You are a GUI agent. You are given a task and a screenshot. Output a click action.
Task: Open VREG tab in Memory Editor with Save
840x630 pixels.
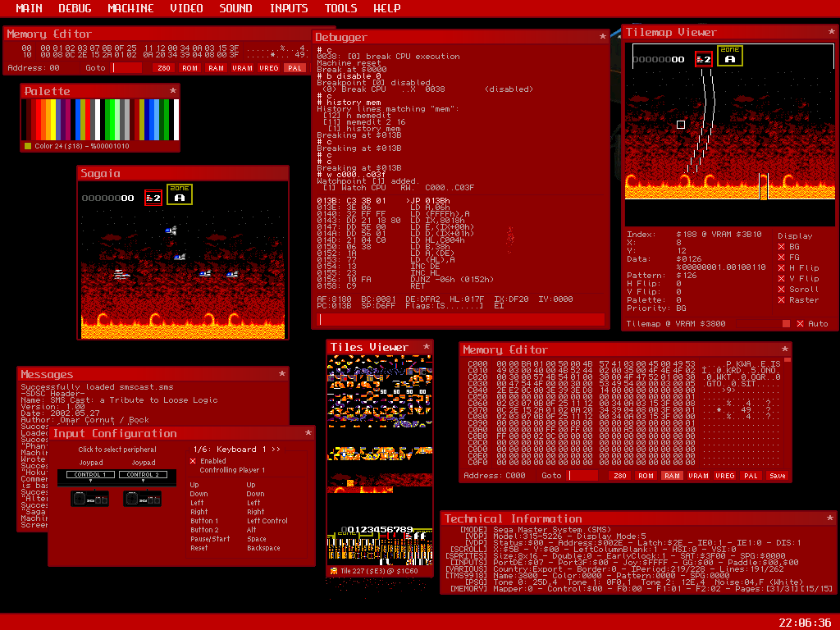pyautogui.click(x=725, y=476)
